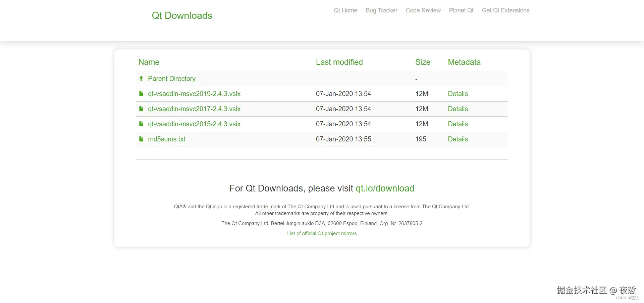Screen dimensions: 644x303
Task: Visit Planet Qt from the top menu
Action: click(x=461, y=10)
